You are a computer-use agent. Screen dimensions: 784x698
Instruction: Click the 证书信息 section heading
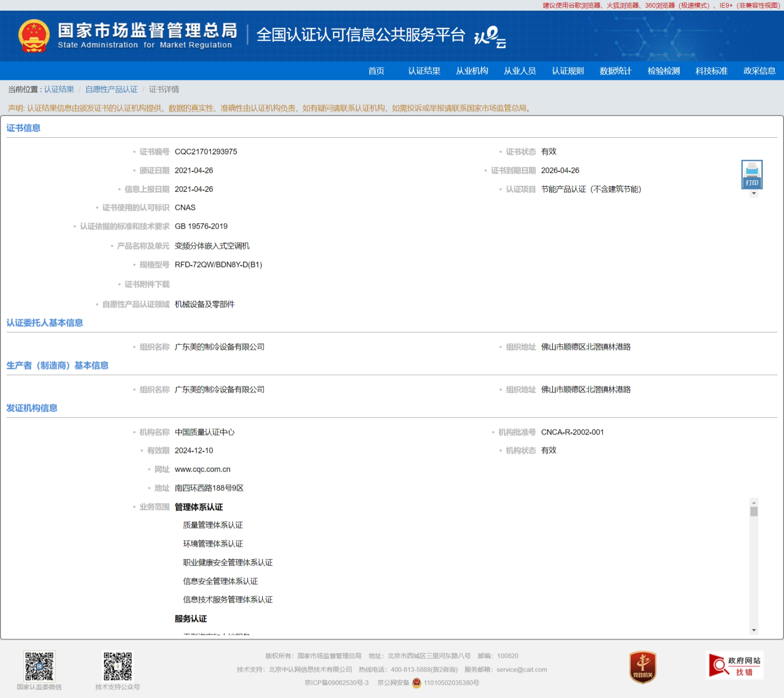point(24,128)
